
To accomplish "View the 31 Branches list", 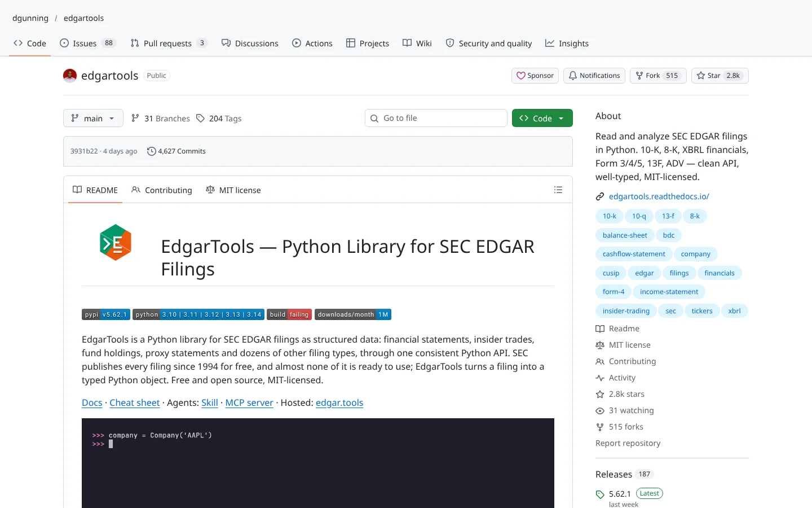I will coord(161,119).
